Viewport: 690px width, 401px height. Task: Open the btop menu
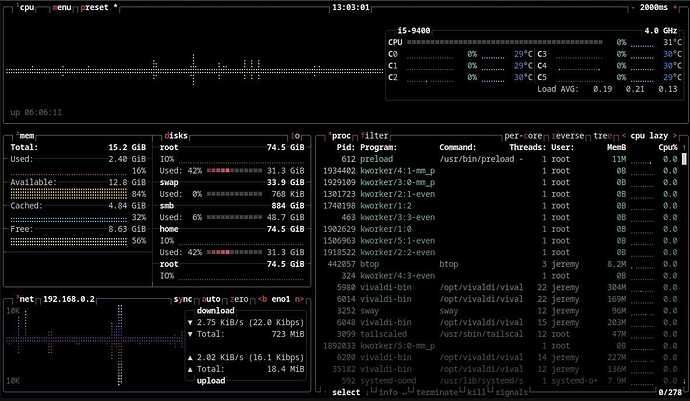[62, 7]
